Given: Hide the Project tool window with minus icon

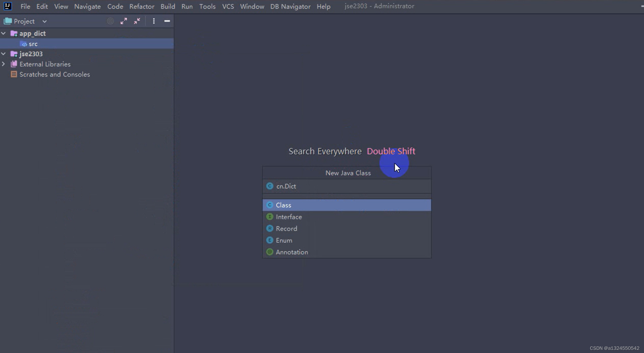Looking at the screenshot, I should (x=167, y=21).
